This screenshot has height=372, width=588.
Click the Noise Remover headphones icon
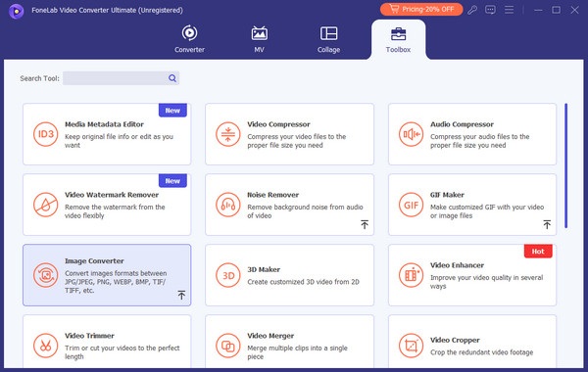coord(228,205)
